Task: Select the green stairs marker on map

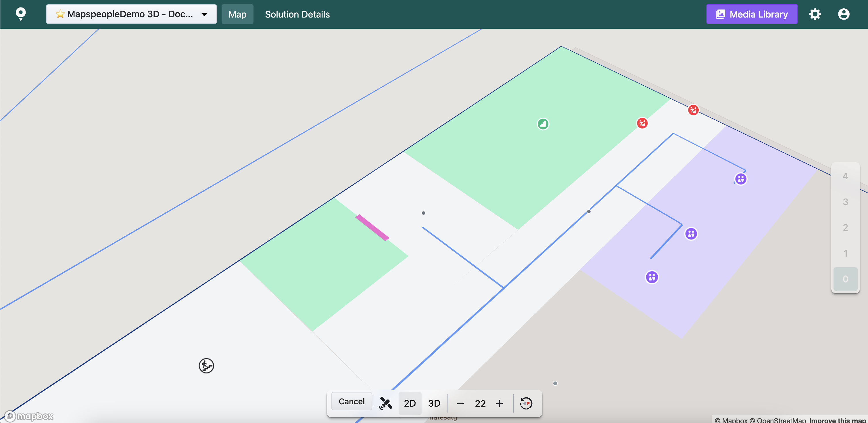Action: (x=543, y=124)
